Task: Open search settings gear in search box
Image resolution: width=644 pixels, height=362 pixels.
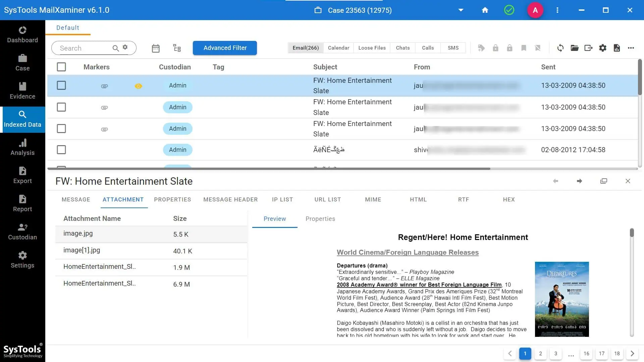Action: 125,47
